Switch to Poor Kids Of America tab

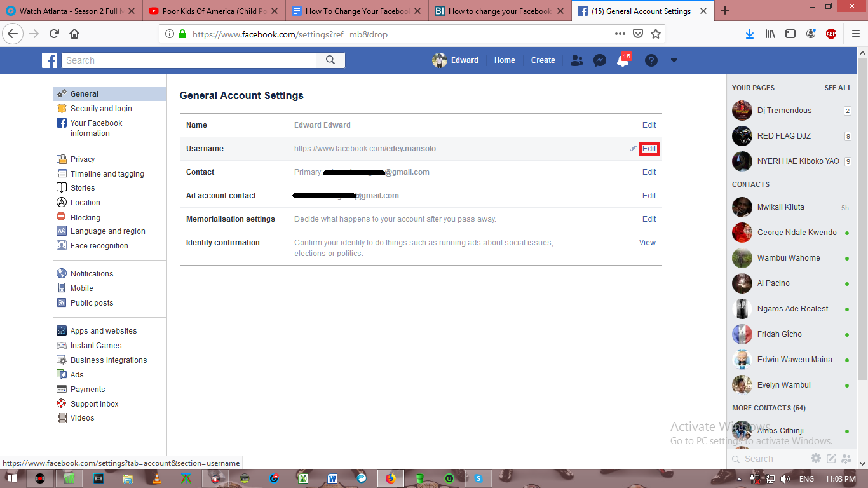coord(214,11)
